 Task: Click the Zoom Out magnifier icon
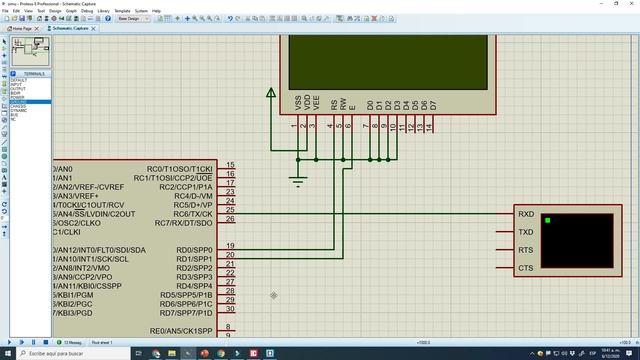pyautogui.click(x=202, y=18)
